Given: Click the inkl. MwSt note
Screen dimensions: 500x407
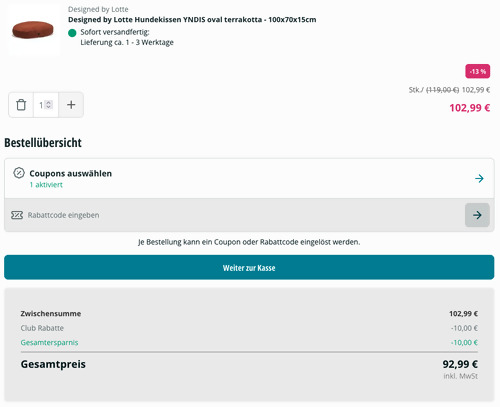Looking at the screenshot, I should [460, 376].
